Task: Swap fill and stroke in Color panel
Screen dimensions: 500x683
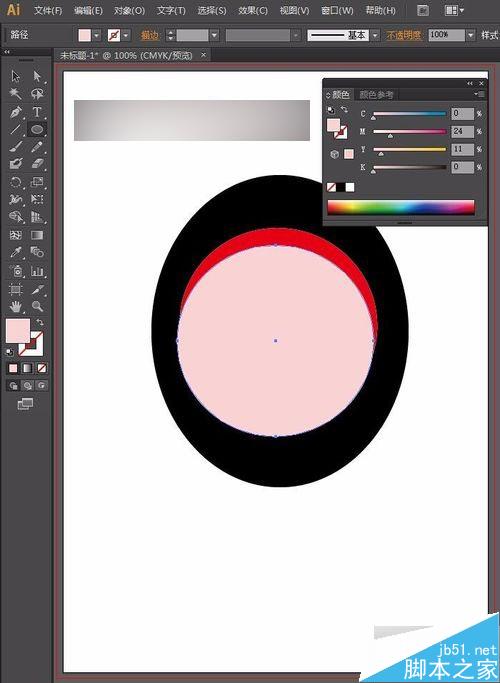Action: (344, 109)
